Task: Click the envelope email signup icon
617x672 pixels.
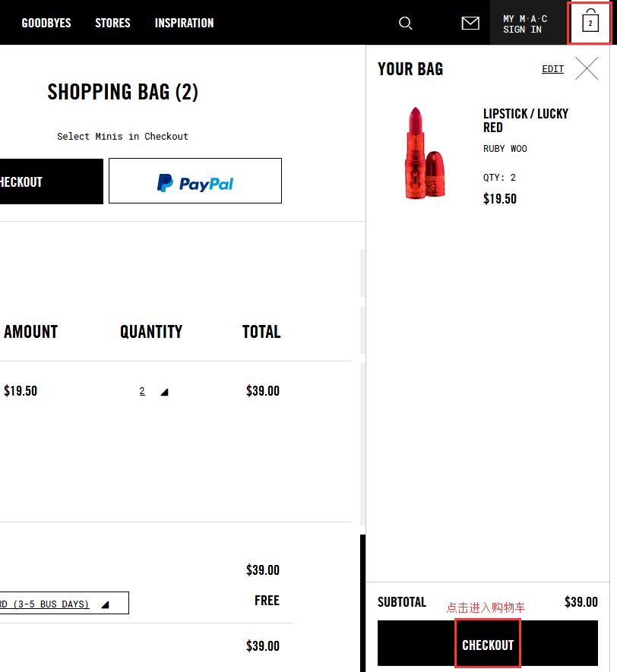Action: [470, 23]
